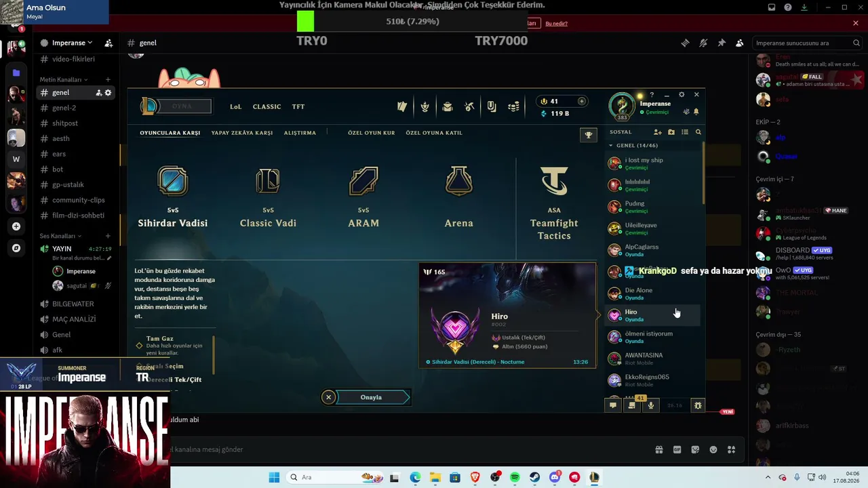Viewport: 868px width, 488px height.
Task: Cancel with the X button beside Onayla
Action: 328,397
